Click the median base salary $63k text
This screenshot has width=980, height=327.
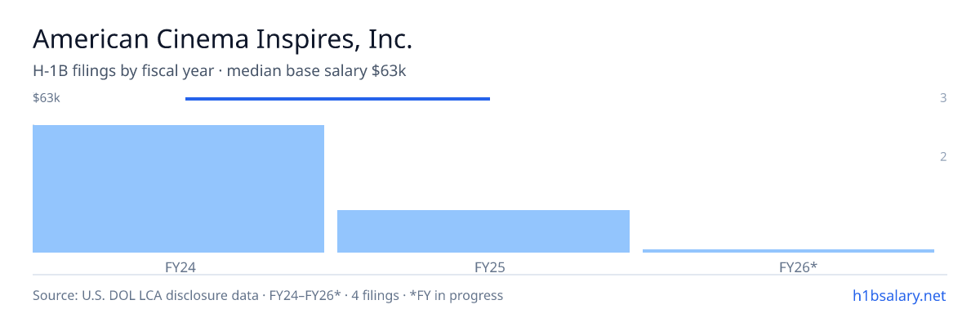point(317,71)
